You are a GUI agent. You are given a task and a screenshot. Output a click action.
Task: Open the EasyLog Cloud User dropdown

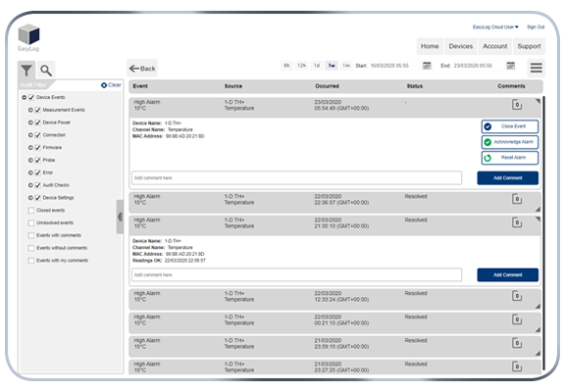tap(495, 26)
